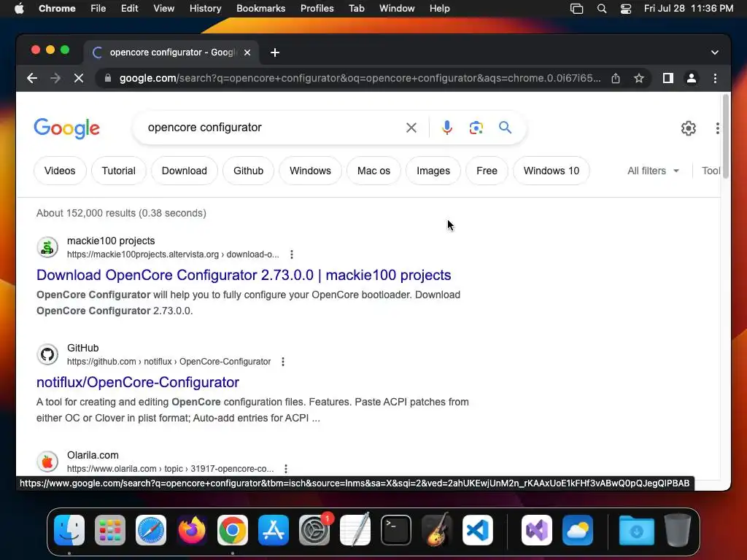Click the Chrome address bar URL
The height and width of the screenshot is (560, 747).
360,78
